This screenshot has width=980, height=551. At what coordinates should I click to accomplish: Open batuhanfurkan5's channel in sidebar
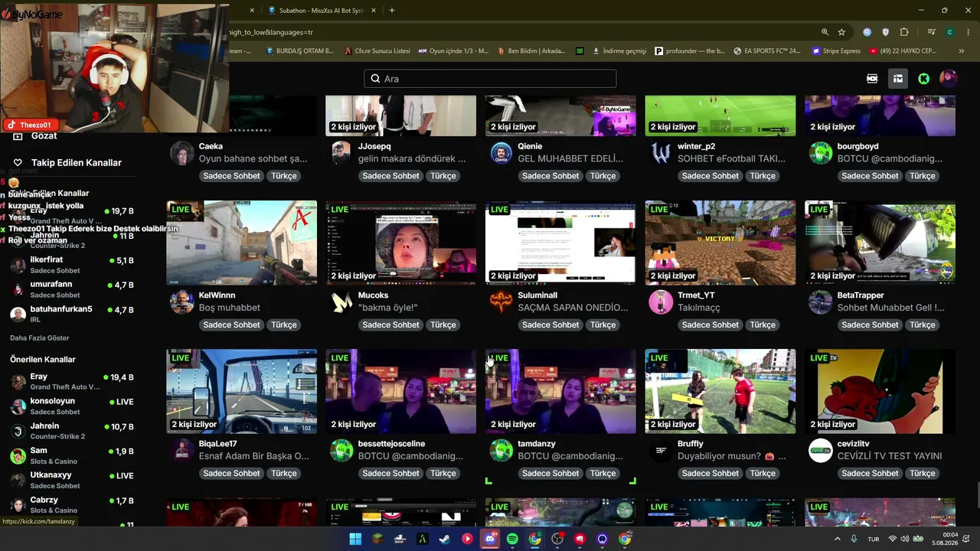click(x=71, y=314)
